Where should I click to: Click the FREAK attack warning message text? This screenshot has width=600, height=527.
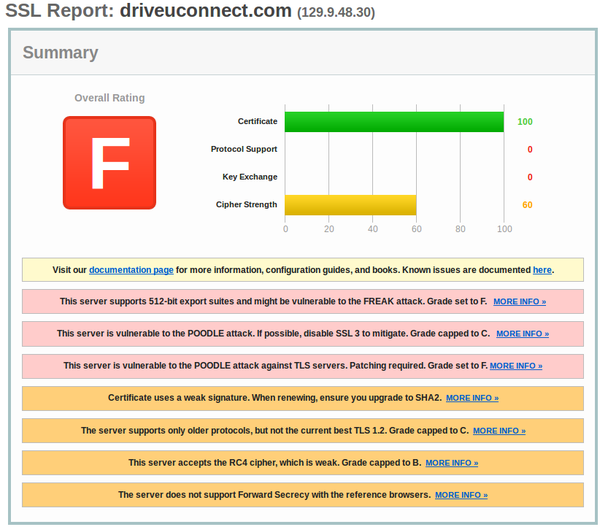[273, 302]
